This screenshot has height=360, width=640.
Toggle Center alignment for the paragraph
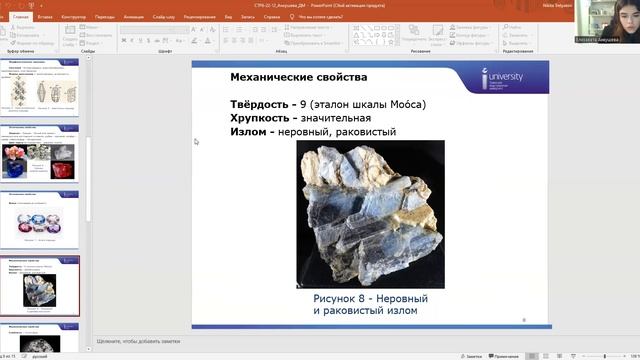click(234, 40)
